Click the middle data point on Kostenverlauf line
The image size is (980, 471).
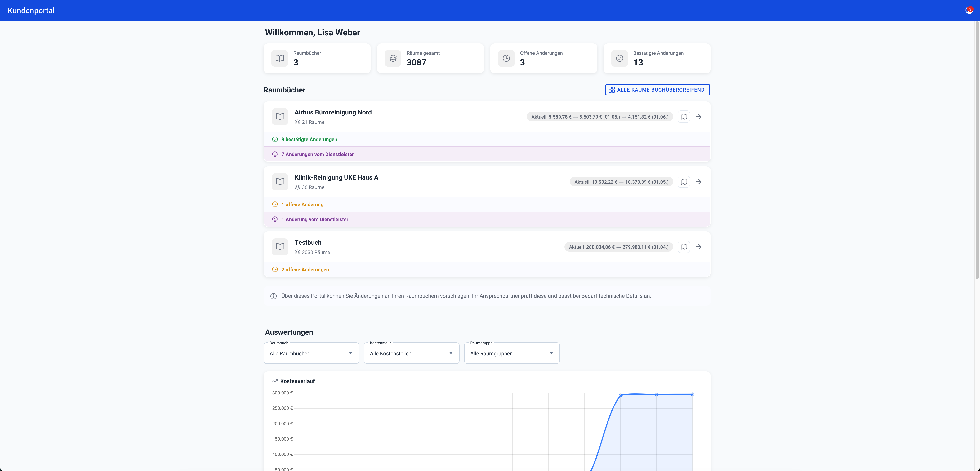(x=656, y=394)
